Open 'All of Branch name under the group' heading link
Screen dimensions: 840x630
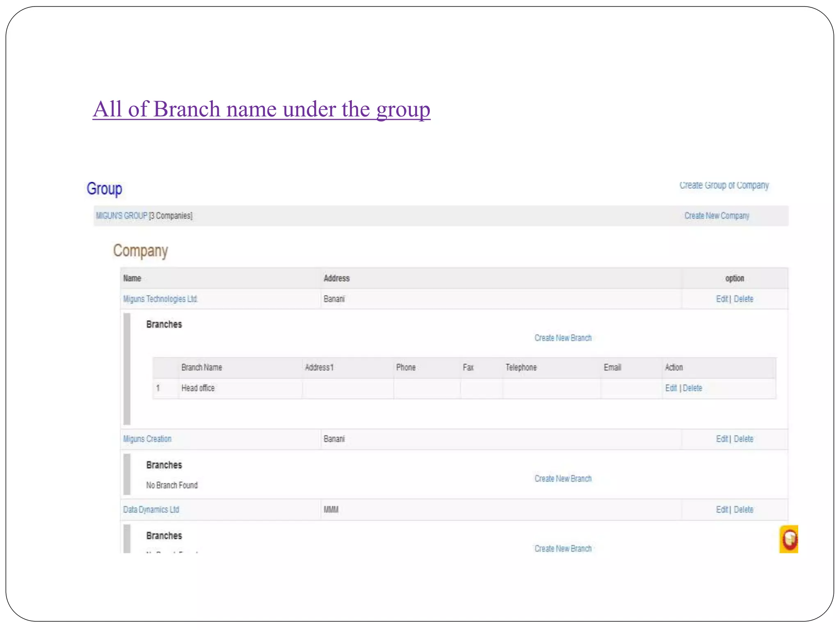[261, 109]
